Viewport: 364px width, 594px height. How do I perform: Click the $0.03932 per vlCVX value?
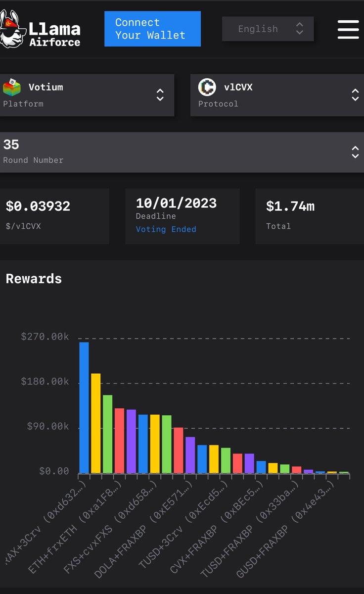click(x=38, y=206)
